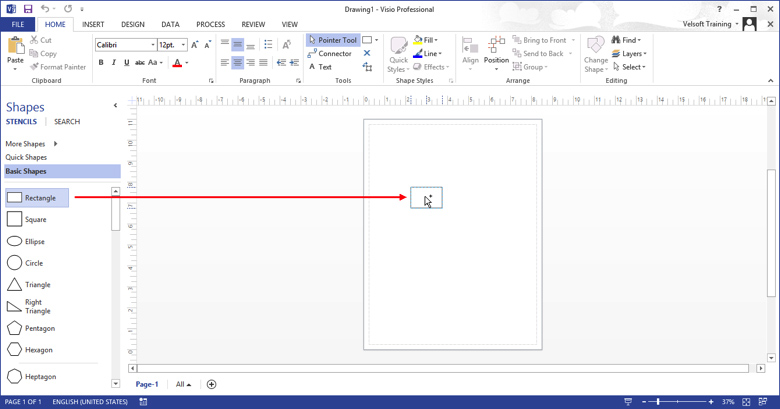Screen dimensions: 780x409
Task: Adjust the zoom slider in status bar
Action: [677, 402]
